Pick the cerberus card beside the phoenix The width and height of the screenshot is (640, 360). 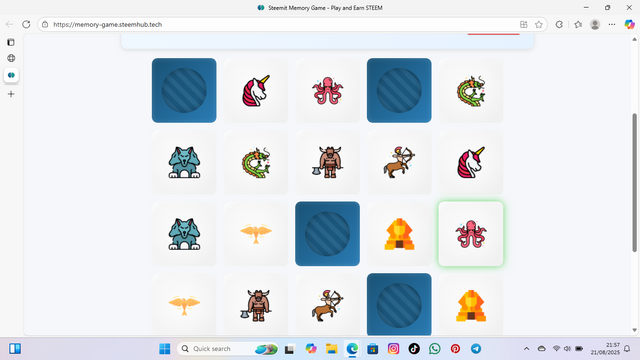(x=184, y=233)
